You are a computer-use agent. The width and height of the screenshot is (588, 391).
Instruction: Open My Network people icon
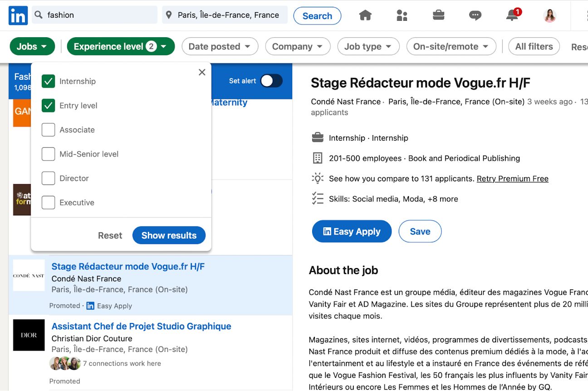[x=402, y=15]
